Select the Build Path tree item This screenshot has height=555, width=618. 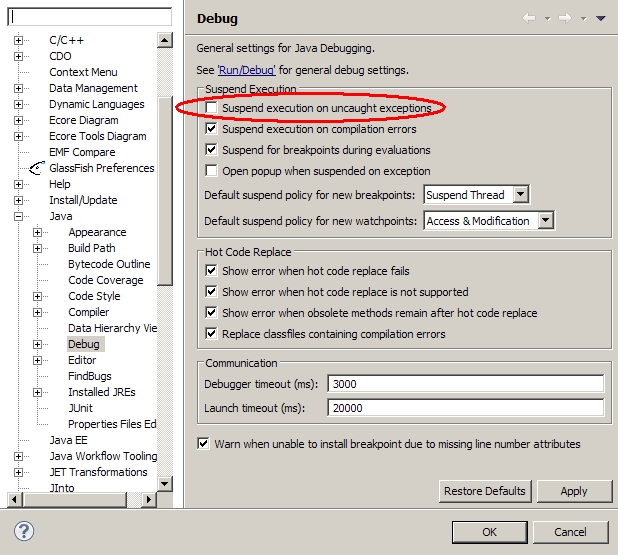(x=92, y=248)
